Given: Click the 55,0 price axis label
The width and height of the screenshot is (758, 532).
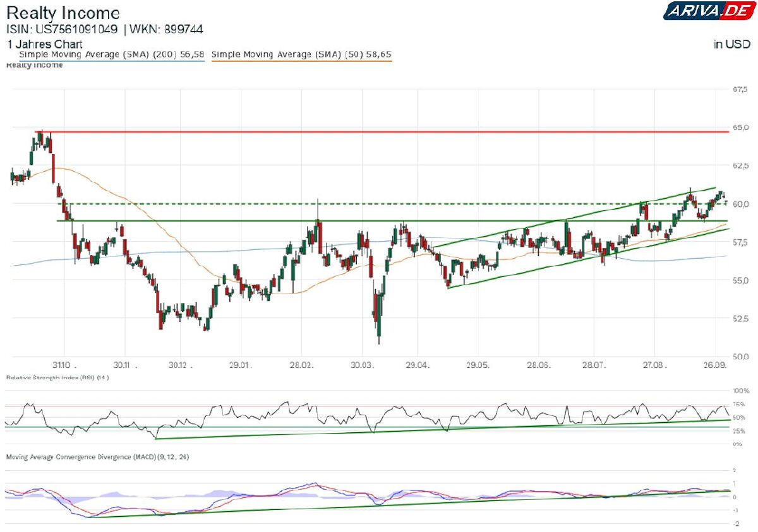Looking at the screenshot, I should pos(741,280).
